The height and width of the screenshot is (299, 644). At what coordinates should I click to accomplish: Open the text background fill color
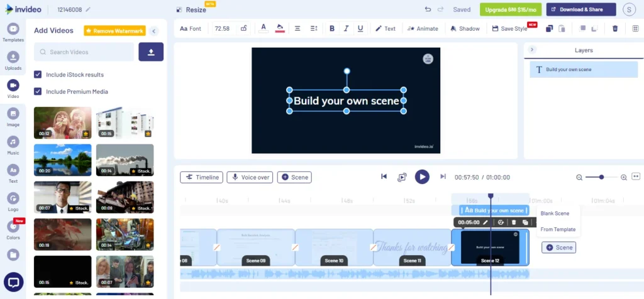tap(280, 28)
